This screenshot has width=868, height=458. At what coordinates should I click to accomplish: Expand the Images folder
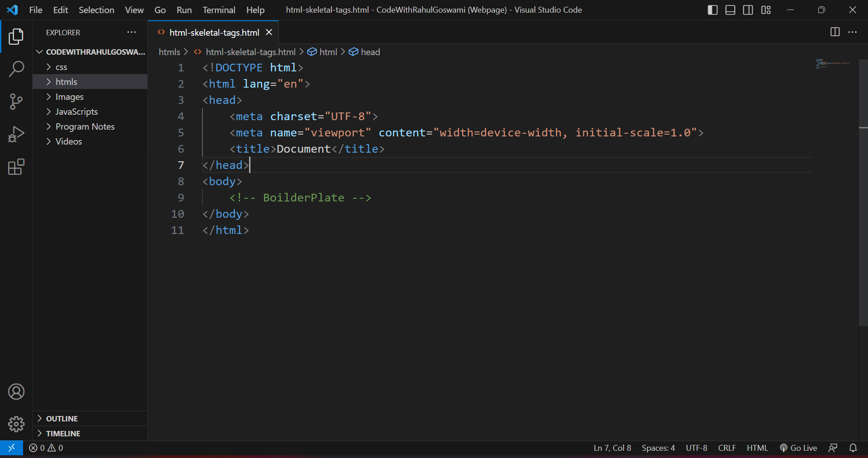[90, 97]
